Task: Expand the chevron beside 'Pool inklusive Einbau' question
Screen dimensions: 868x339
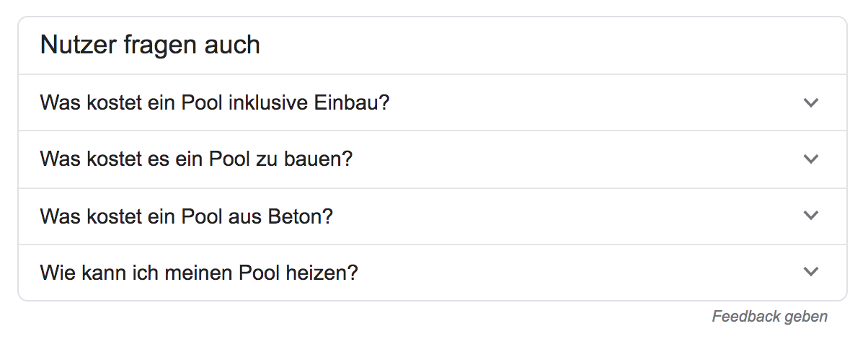Action: coord(811,102)
